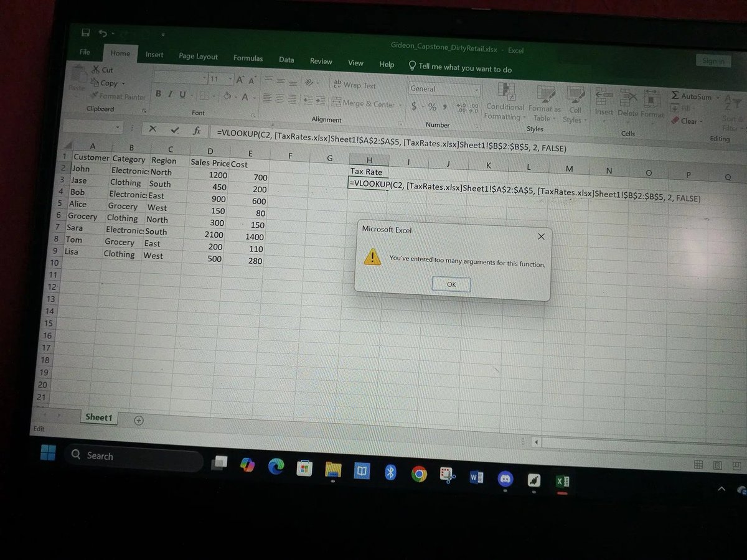Image resolution: width=747 pixels, height=560 pixels.
Task: Toggle Underline formatting
Action: tap(182, 95)
